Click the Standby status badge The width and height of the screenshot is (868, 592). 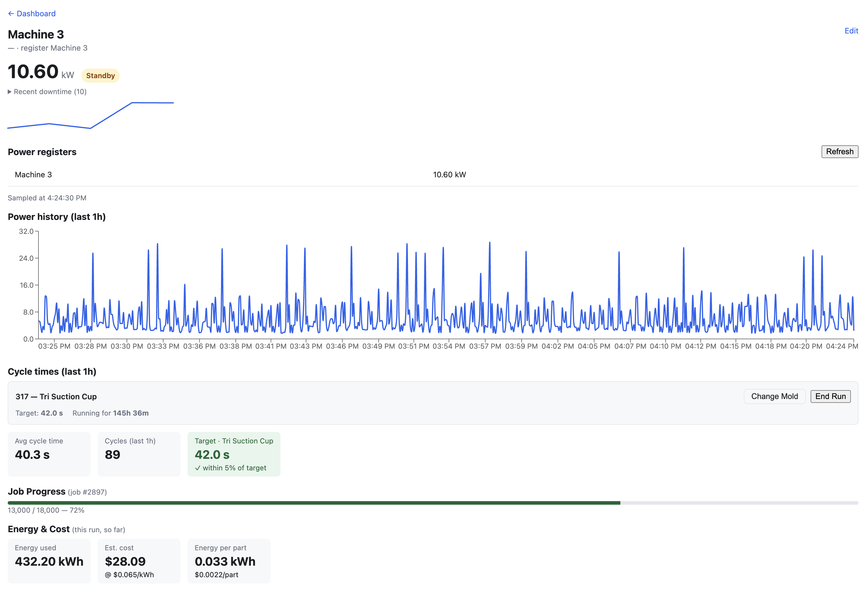(101, 75)
